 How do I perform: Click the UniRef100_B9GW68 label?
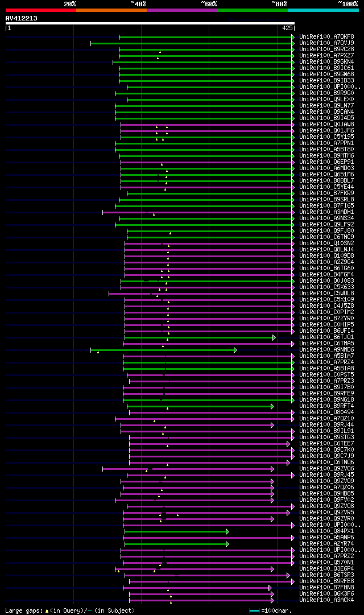pyautogui.click(x=326, y=75)
